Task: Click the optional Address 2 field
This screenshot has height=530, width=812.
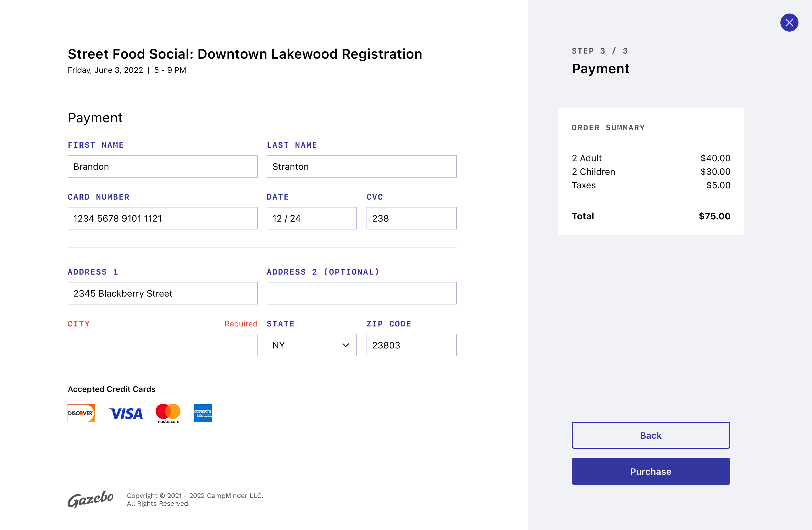Action: pyautogui.click(x=361, y=293)
